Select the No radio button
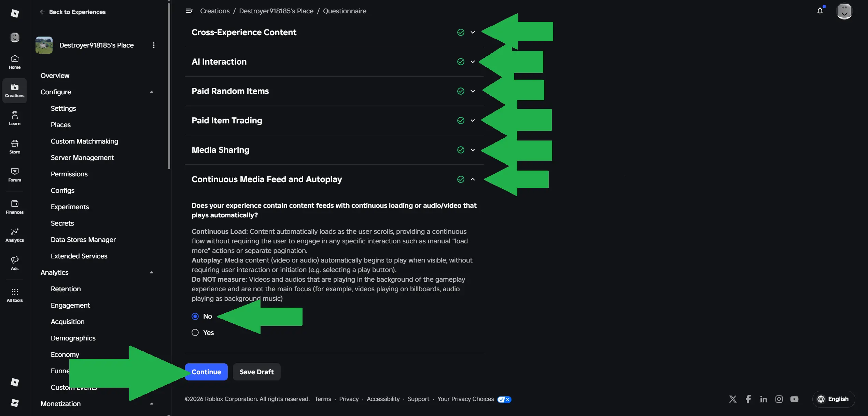The height and width of the screenshot is (416, 868). (x=195, y=316)
